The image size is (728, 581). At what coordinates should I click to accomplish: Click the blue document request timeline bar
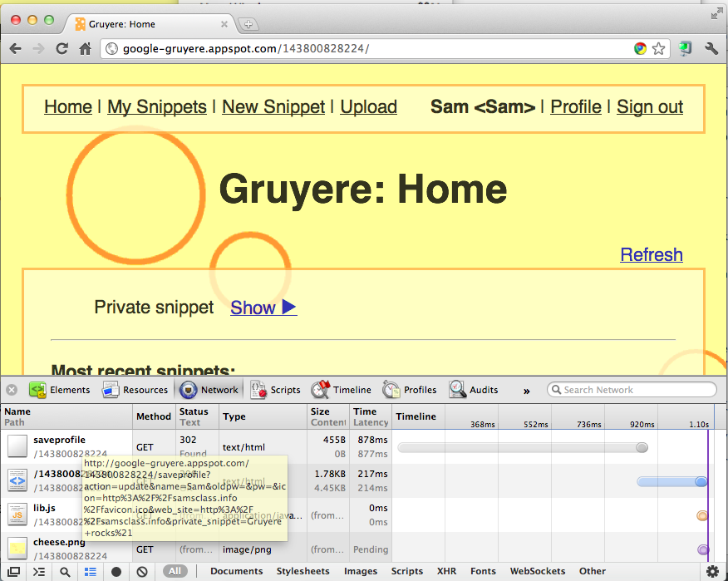(x=672, y=481)
